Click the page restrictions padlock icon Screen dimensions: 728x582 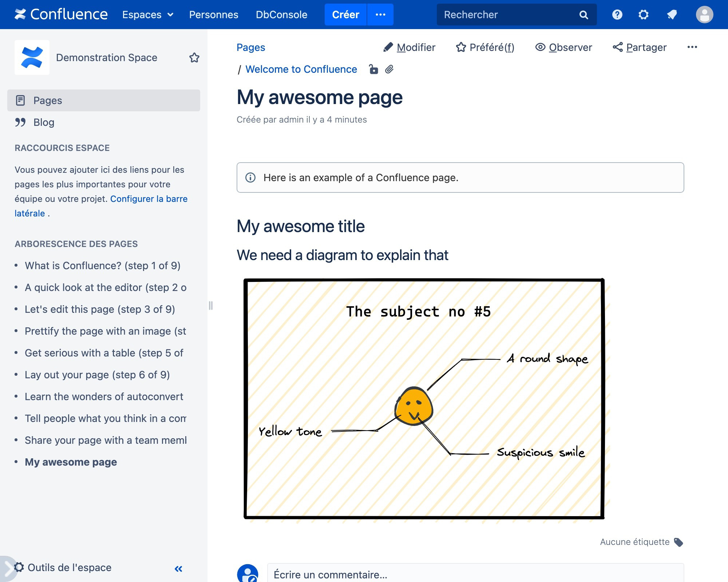[373, 69]
